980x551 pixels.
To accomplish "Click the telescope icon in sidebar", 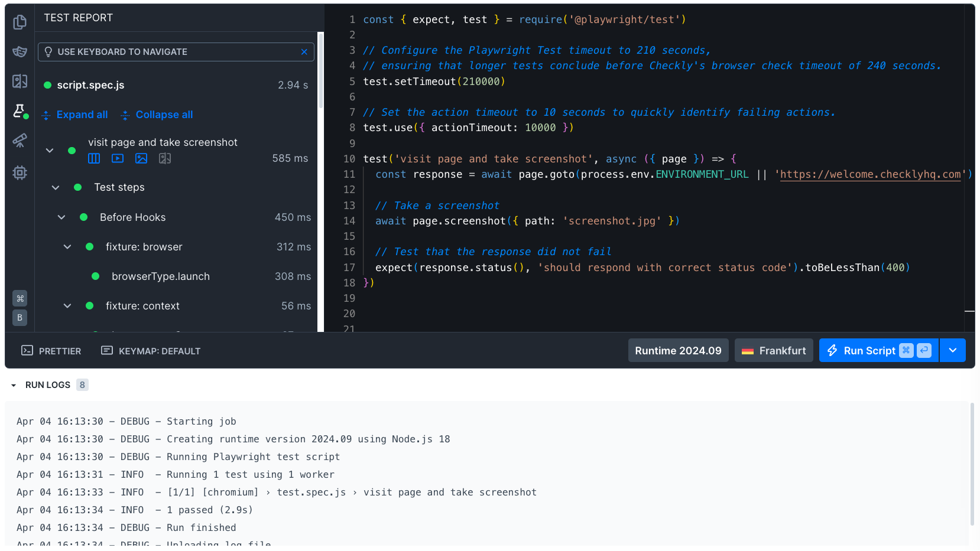I will click(20, 141).
